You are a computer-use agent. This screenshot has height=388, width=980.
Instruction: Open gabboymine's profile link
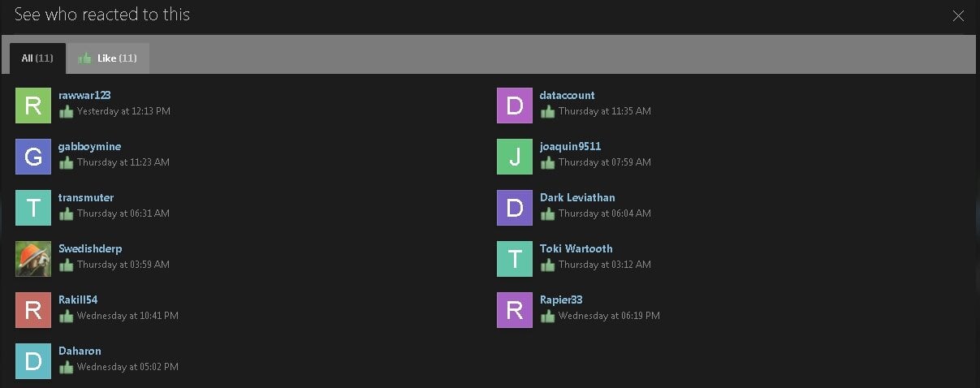pyautogui.click(x=89, y=146)
